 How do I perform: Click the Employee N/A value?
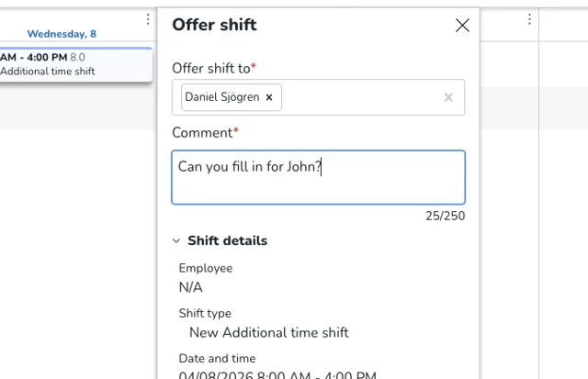[x=190, y=287]
